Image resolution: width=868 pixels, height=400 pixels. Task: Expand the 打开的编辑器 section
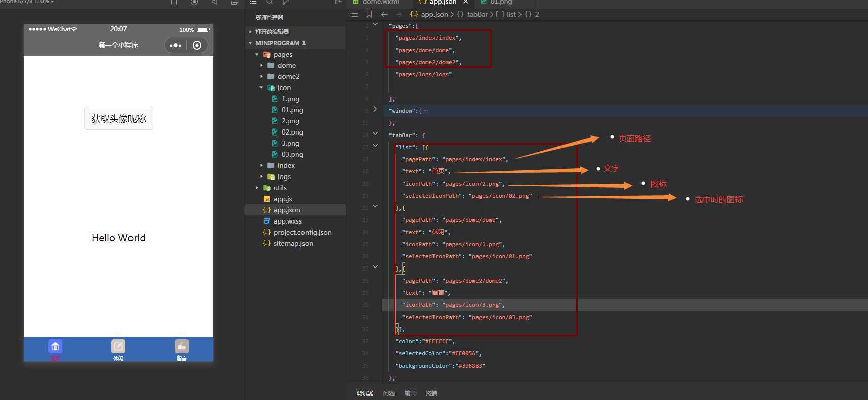click(295, 32)
